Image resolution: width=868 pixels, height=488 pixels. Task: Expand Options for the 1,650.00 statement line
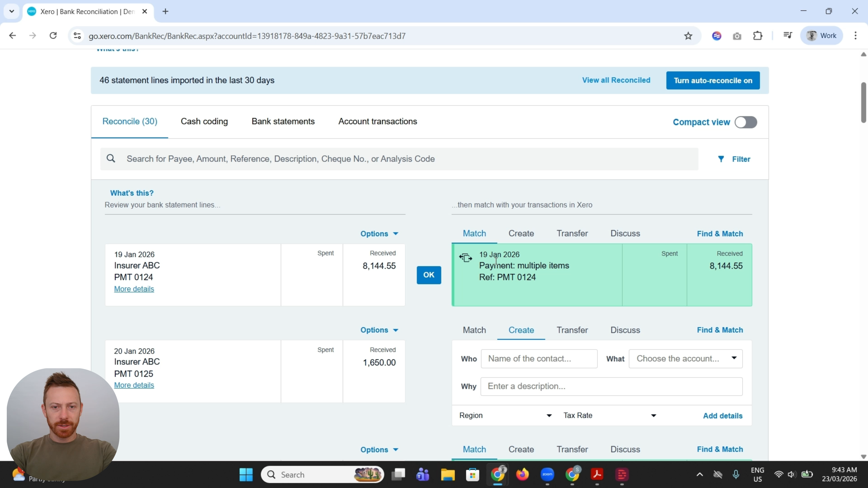tap(379, 330)
